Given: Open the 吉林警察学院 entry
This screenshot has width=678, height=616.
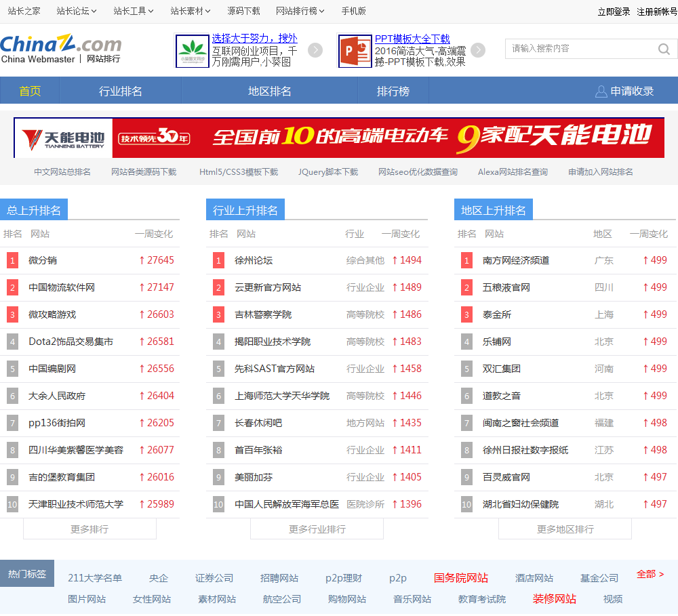Looking at the screenshot, I should pyautogui.click(x=263, y=314).
